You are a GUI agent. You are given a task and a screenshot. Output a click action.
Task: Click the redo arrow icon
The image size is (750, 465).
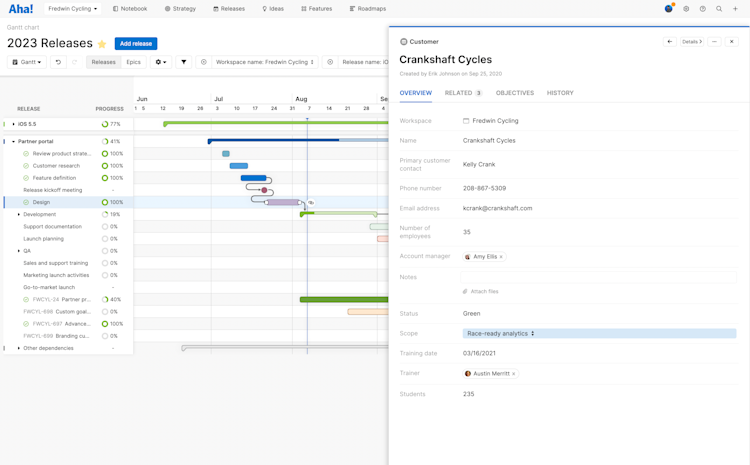[x=75, y=62]
